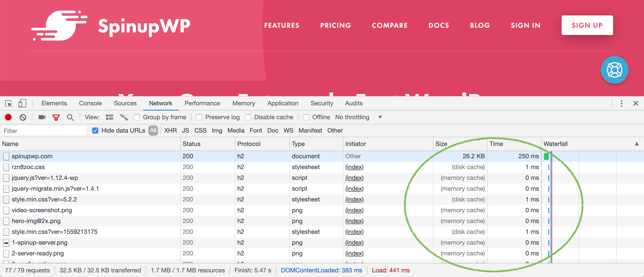Open the DOCS nav link
The image size is (644, 277).
point(439,25)
